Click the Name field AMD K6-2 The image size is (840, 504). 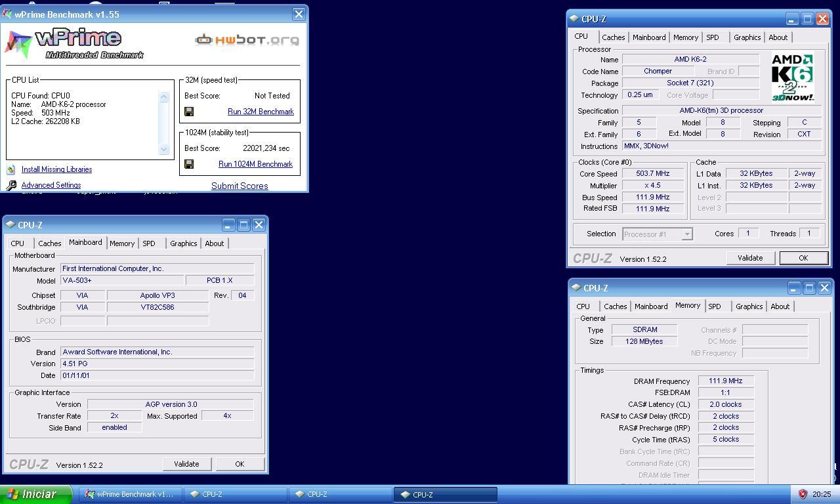tap(690, 60)
